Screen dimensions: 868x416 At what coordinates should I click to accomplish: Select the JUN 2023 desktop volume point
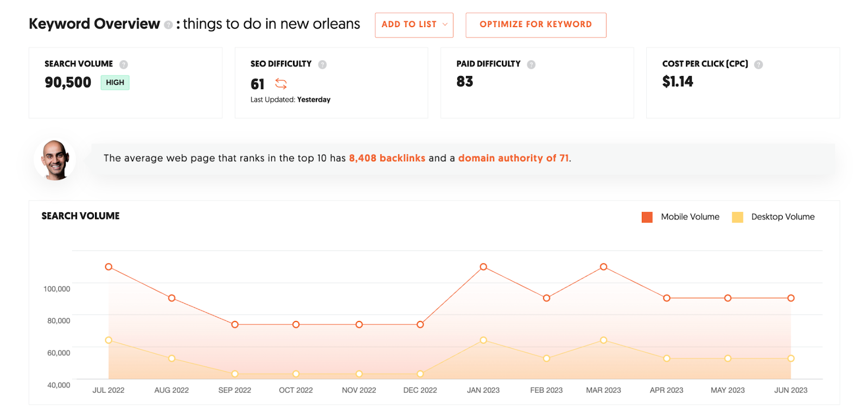791,358
